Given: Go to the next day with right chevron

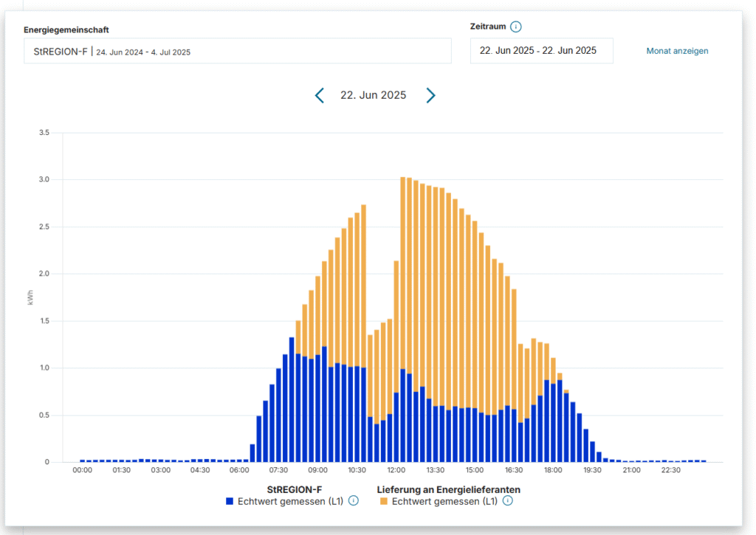Looking at the screenshot, I should (430, 95).
